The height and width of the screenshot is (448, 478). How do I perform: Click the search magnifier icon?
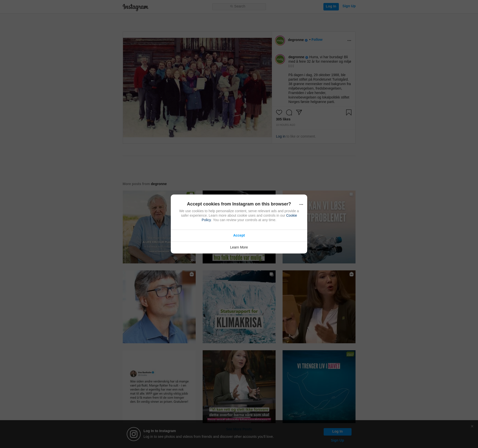point(232,6)
